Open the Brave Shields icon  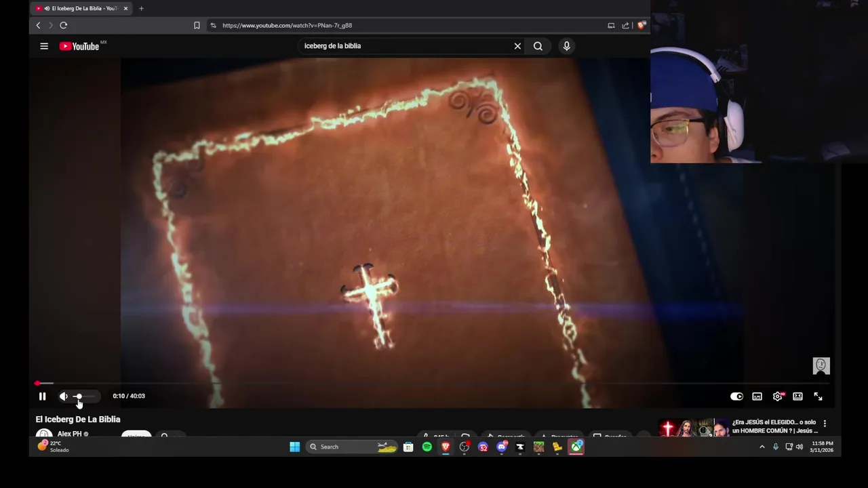click(x=642, y=25)
